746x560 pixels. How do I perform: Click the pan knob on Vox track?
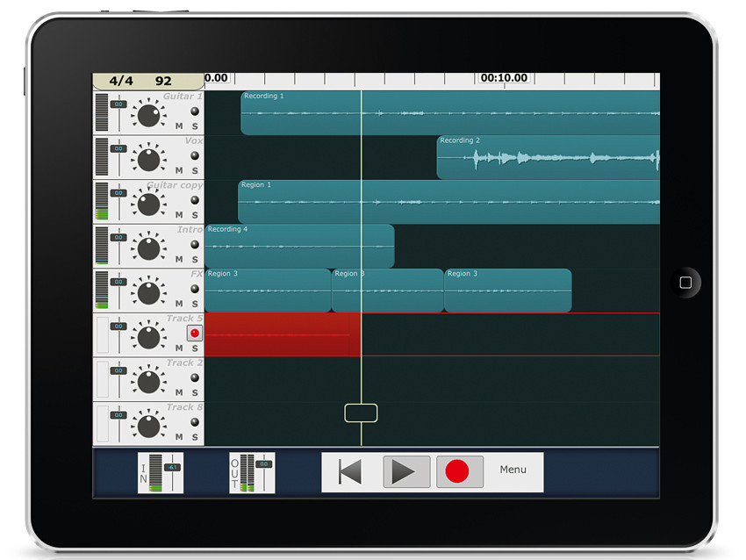point(148,160)
